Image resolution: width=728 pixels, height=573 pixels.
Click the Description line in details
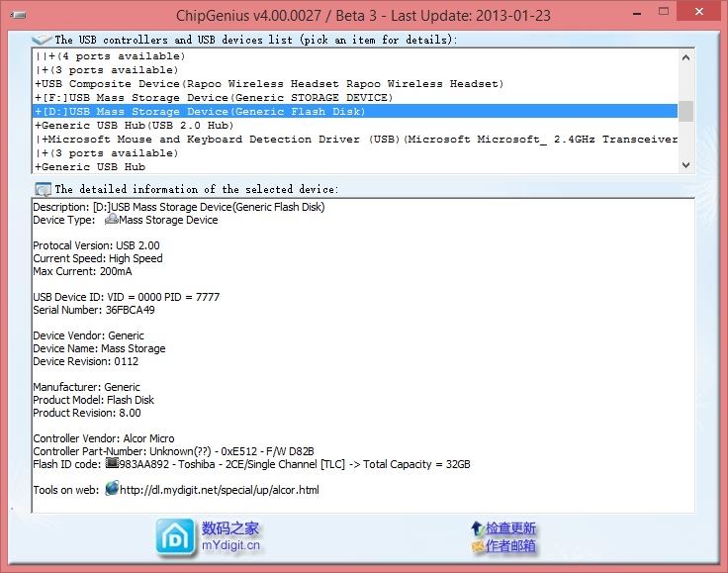tap(179, 207)
